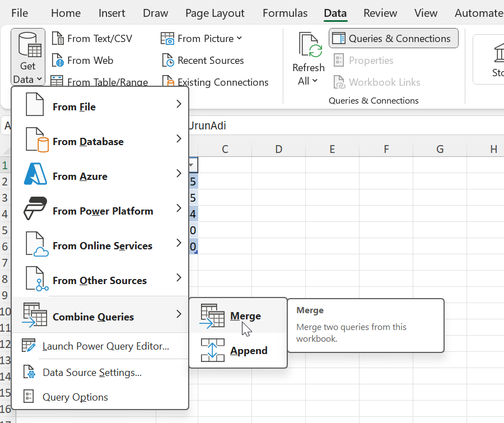Select the column D header

click(x=278, y=149)
